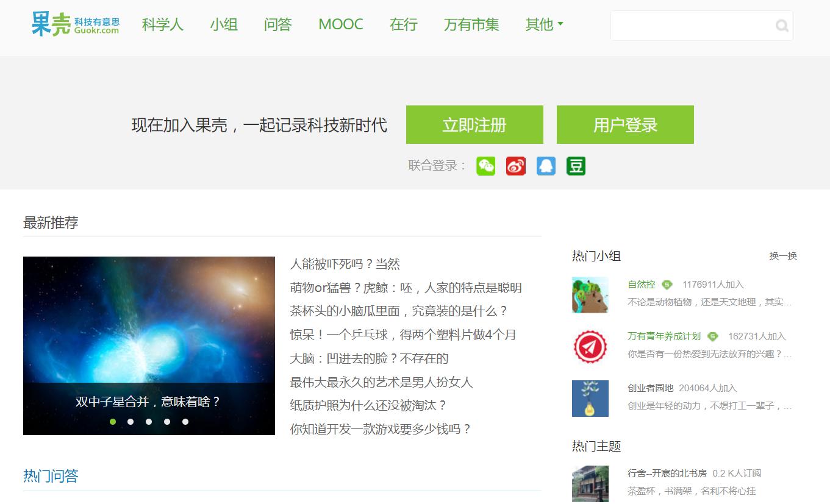Open the 万有青年养成计划 group link
This screenshot has height=504, width=830.
click(x=664, y=336)
